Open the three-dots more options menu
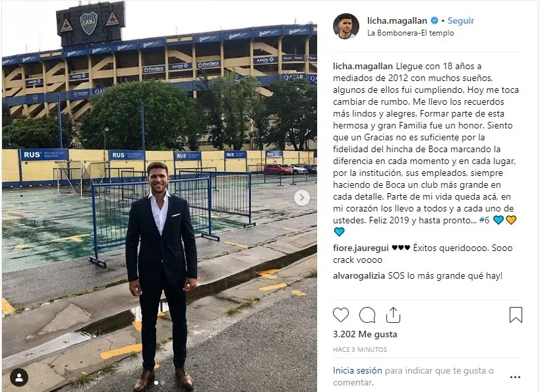 tap(515, 378)
